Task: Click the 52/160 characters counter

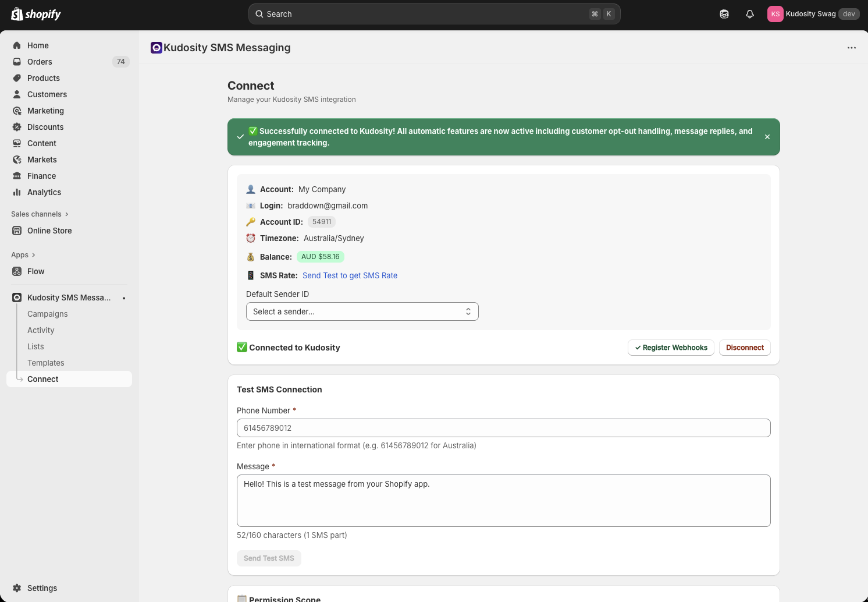Action: [x=292, y=535]
